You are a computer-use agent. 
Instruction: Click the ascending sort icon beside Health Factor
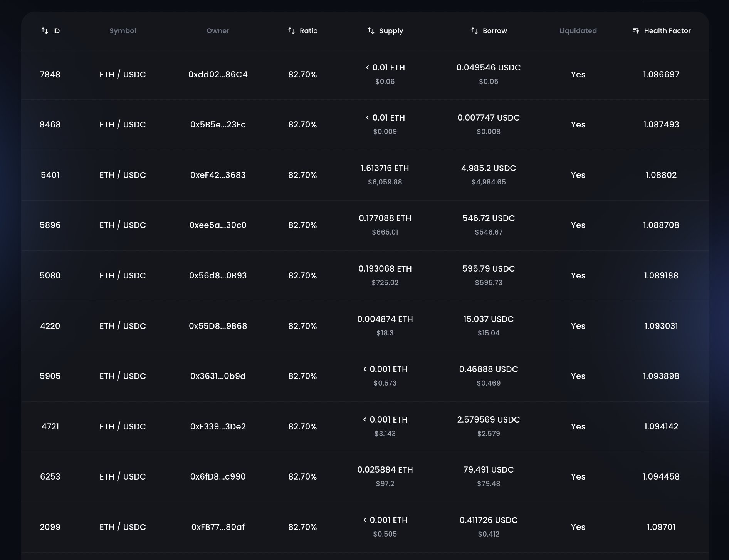636,30
